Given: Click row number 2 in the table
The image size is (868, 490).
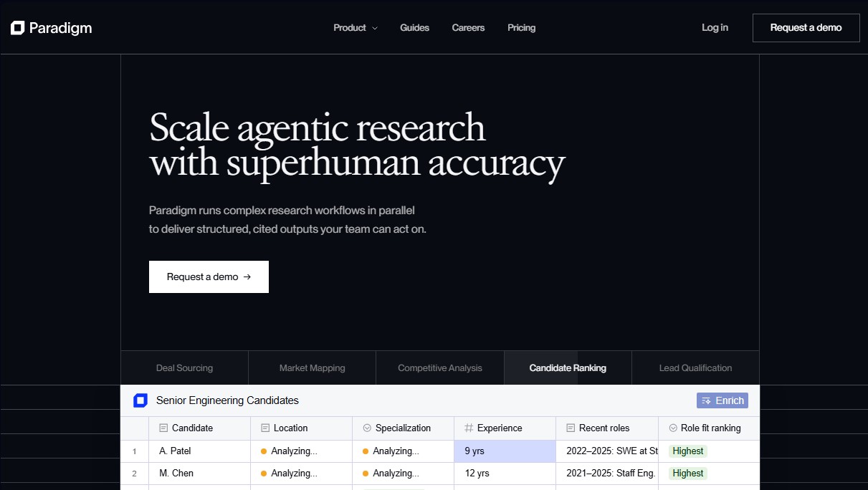Looking at the screenshot, I should (x=135, y=474).
